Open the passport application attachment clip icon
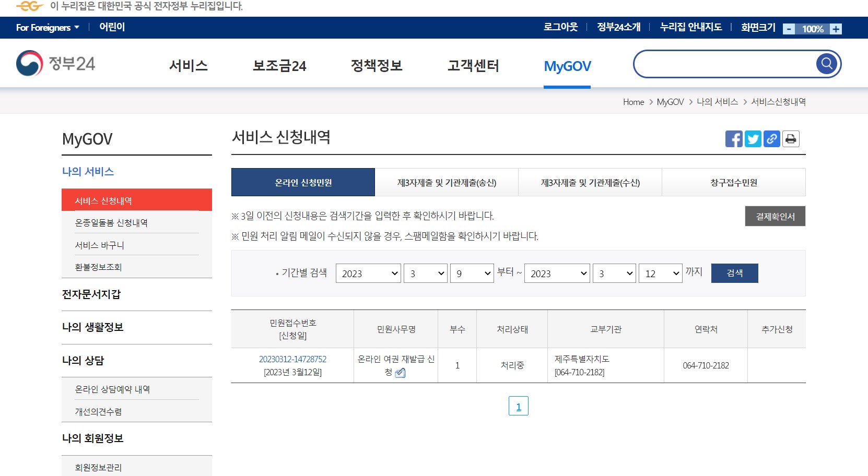 pos(401,372)
